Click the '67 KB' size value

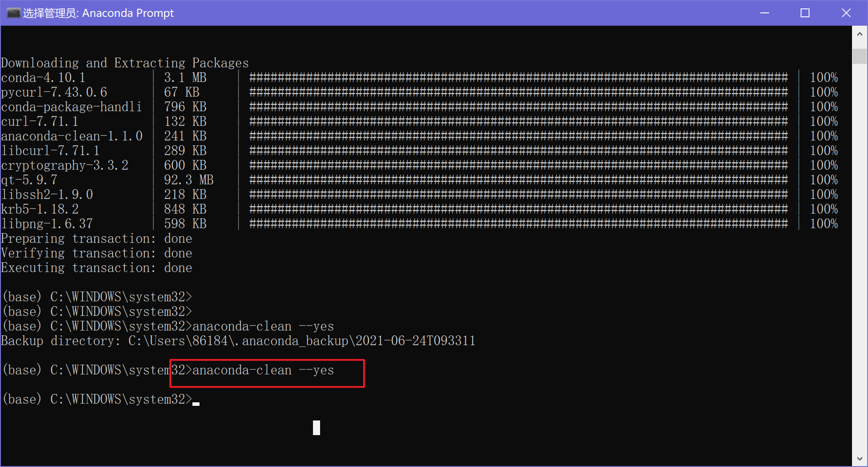[182, 92]
